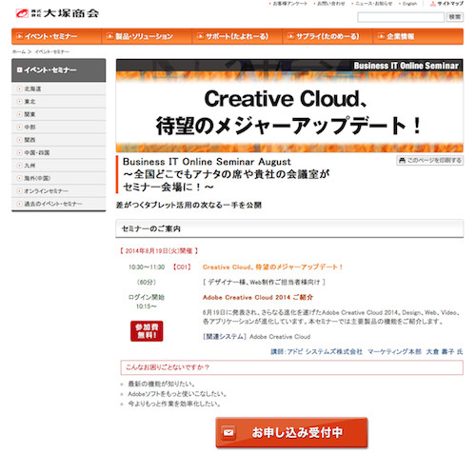Click the square icon in sidebar イベント・セミナー header
The image size is (476, 454).
tap(20, 69)
